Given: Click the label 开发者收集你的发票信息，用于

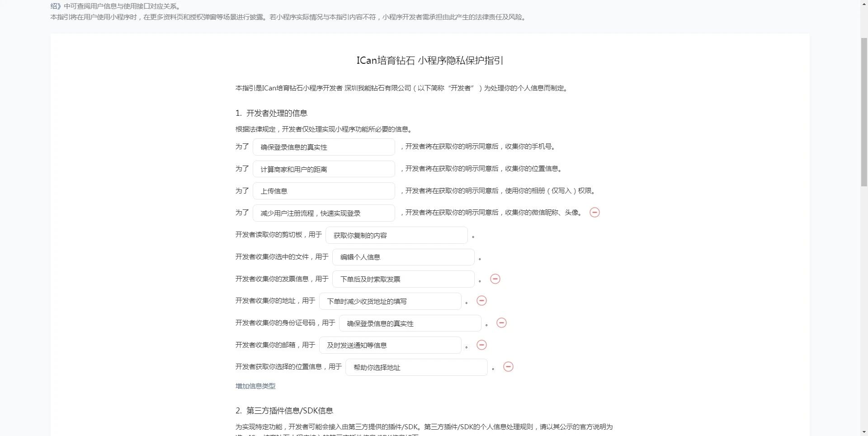Looking at the screenshot, I should coord(282,279).
